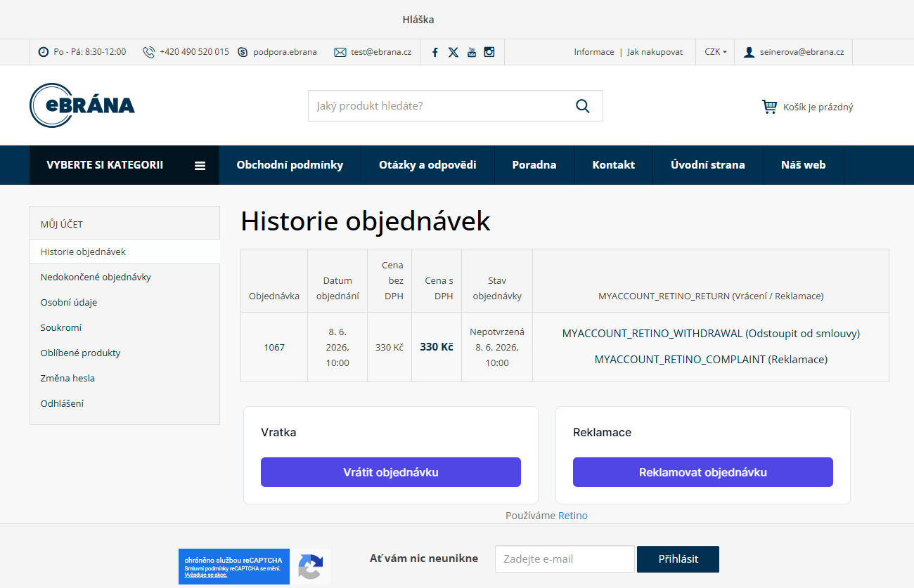Click the hamburger menu icon in category bar

click(200, 166)
